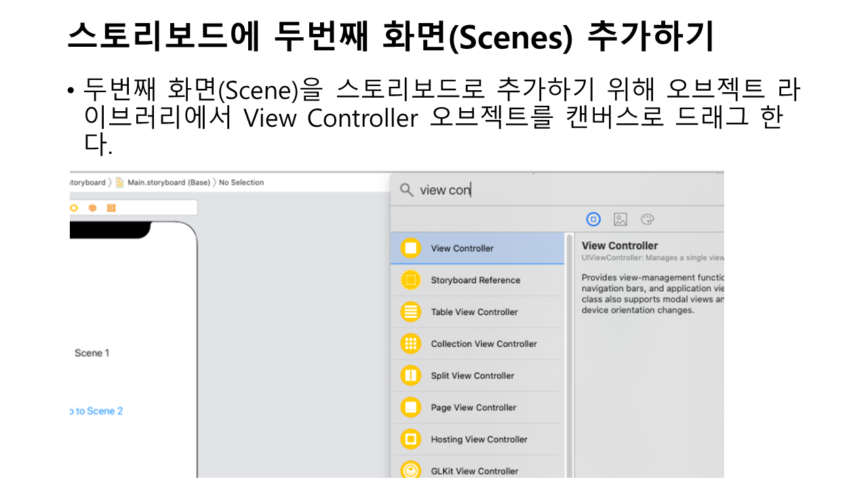Switch to the Objects library tab
868x488 pixels.
(593, 219)
